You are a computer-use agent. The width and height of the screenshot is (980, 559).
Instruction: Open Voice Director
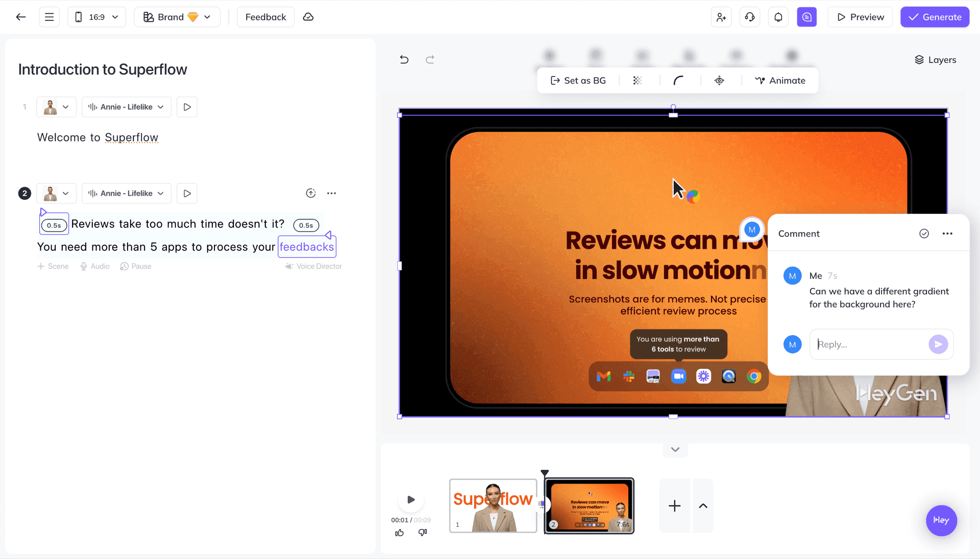point(313,266)
